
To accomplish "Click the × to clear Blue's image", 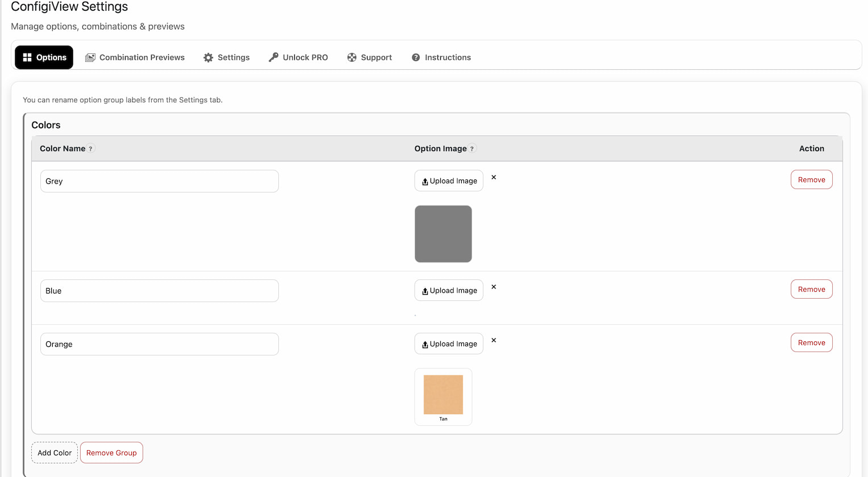I will 494,287.
